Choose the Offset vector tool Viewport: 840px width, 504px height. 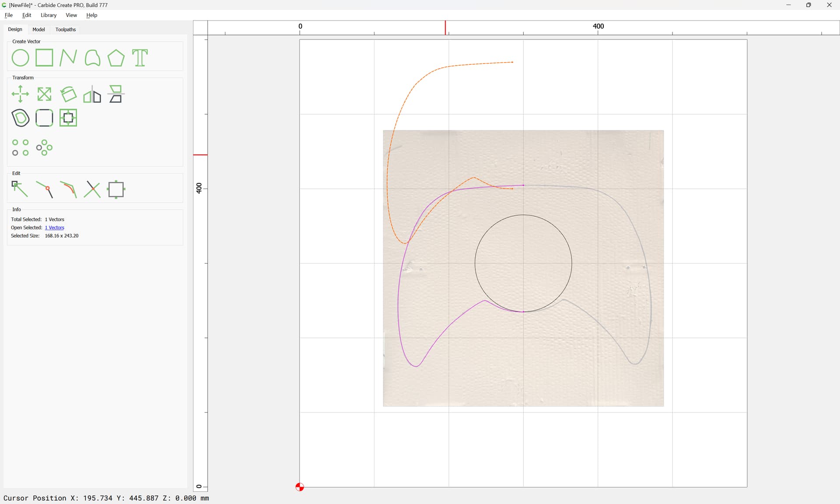[x=20, y=118]
